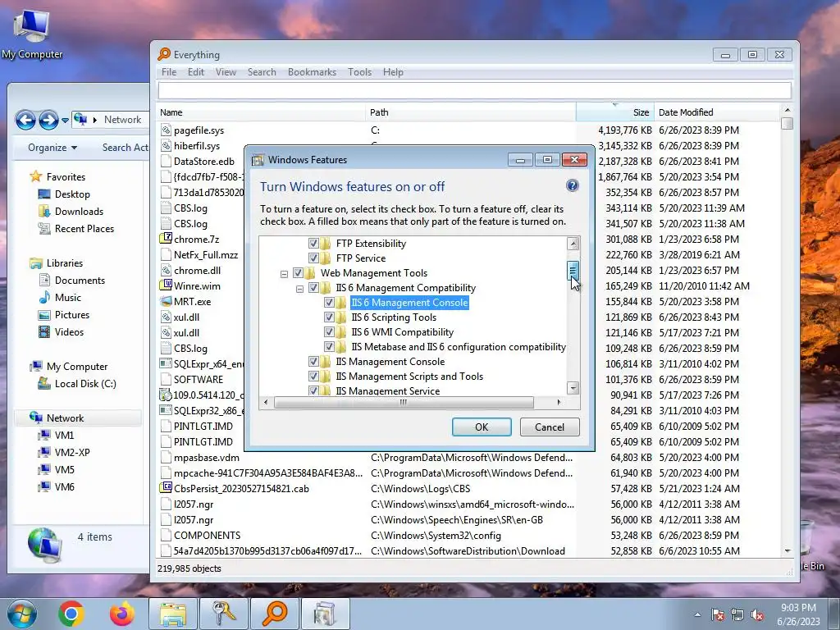Collapse IIS 6 Management Compatibility node
Image resolution: width=840 pixels, height=630 pixels.
[x=299, y=289]
